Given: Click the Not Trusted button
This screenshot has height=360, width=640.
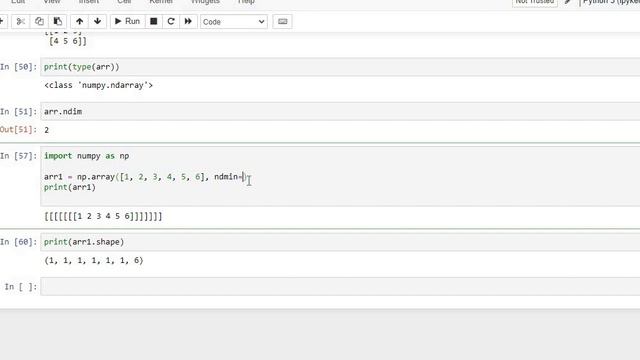Looking at the screenshot, I should click(x=535, y=2).
